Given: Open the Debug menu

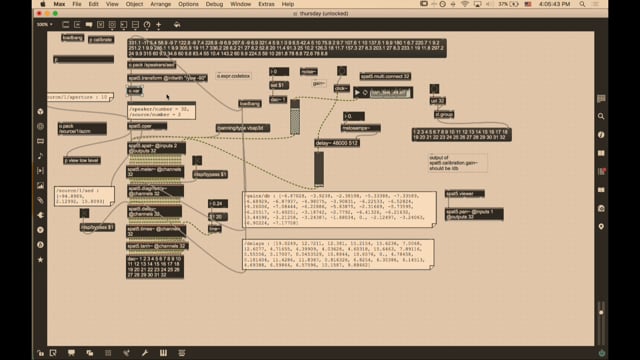Looking at the screenshot, I should 214,4.
